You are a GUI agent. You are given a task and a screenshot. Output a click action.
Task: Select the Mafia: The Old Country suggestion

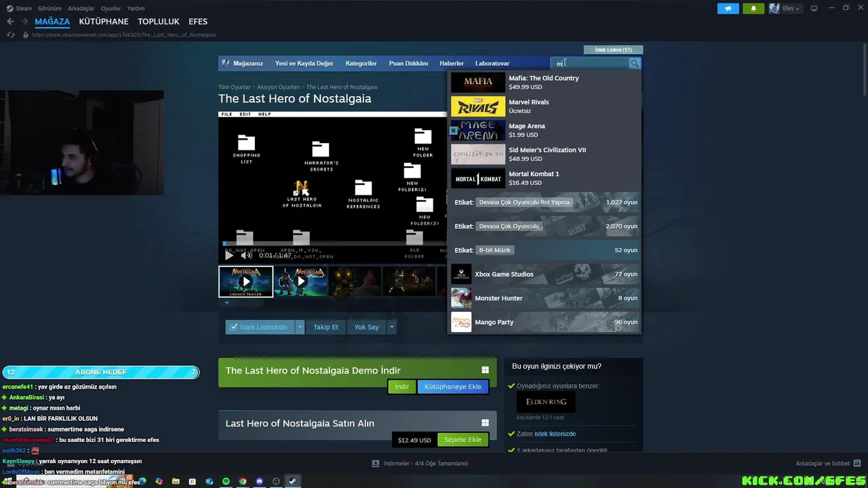pyautogui.click(x=544, y=82)
